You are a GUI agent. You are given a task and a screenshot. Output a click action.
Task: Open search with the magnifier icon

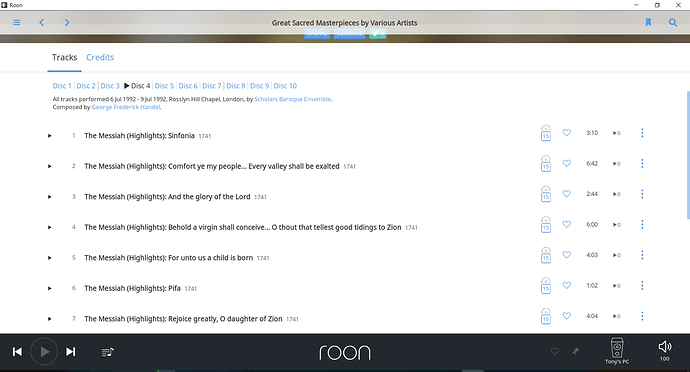(673, 22)
